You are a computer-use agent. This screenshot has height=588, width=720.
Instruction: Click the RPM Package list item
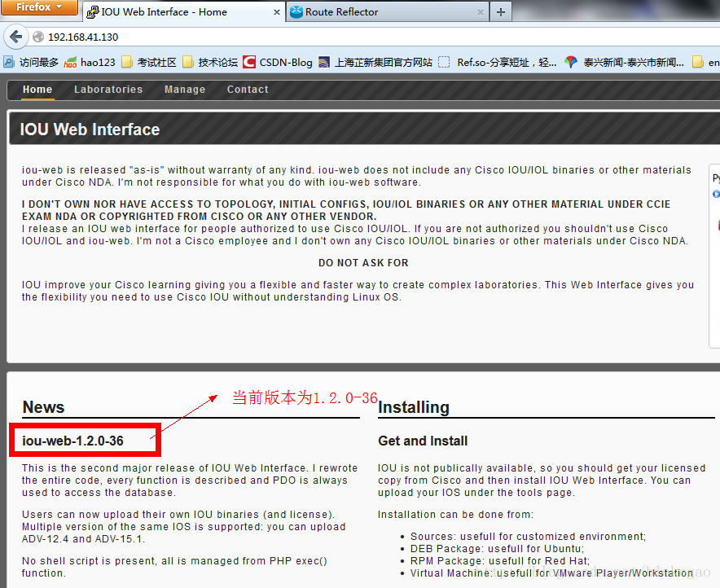click(x=499, y=561)
